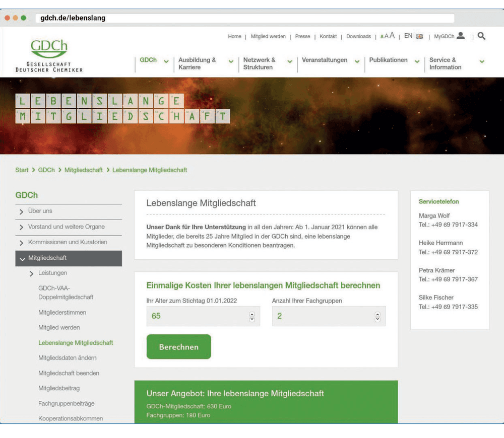
Task: Open Kooperationsabkommen sidebar link
Action: (71, 419)
